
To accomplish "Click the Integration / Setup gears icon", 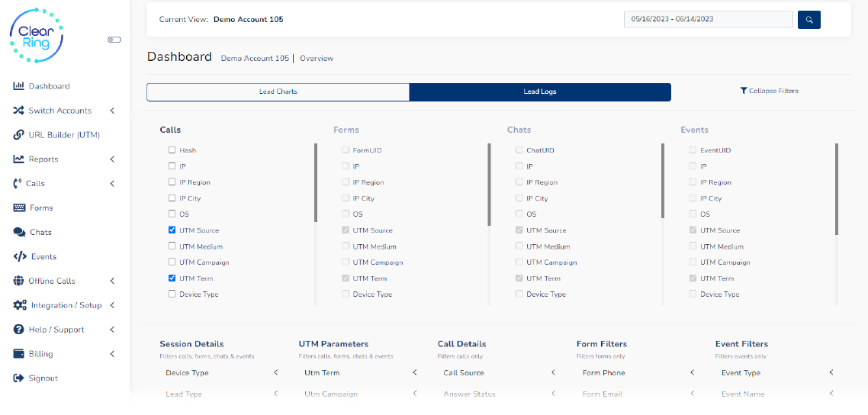I will pyautogui.click(x=20, y=305).
